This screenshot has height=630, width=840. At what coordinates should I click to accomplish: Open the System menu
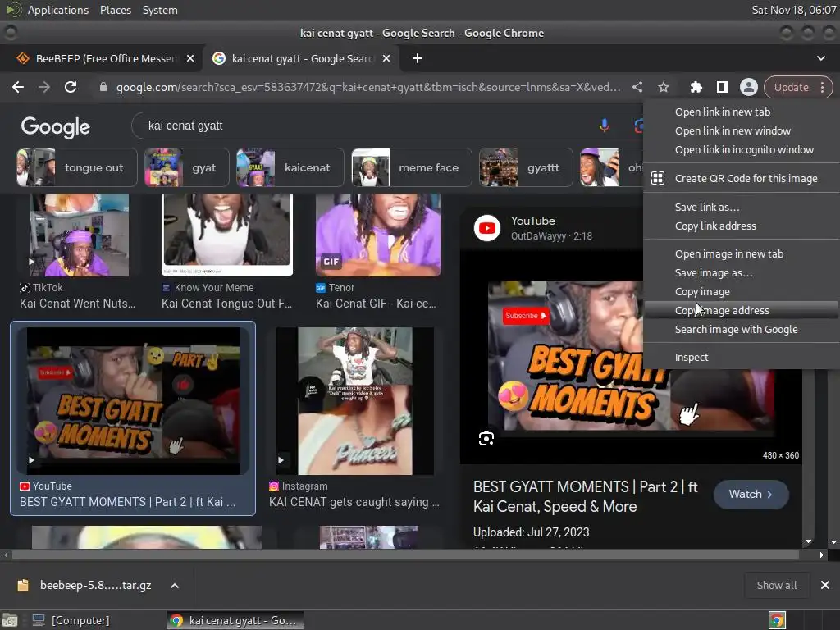click(160, 10)
